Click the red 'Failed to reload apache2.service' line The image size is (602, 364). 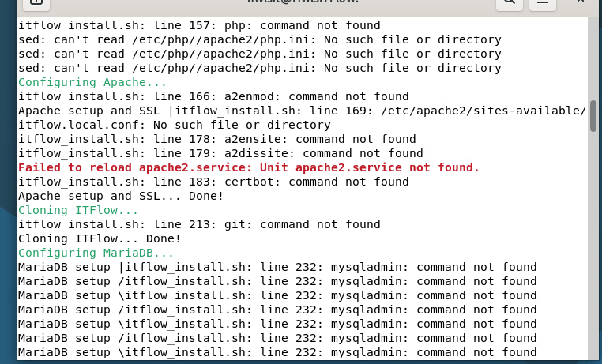coord(249,167)
